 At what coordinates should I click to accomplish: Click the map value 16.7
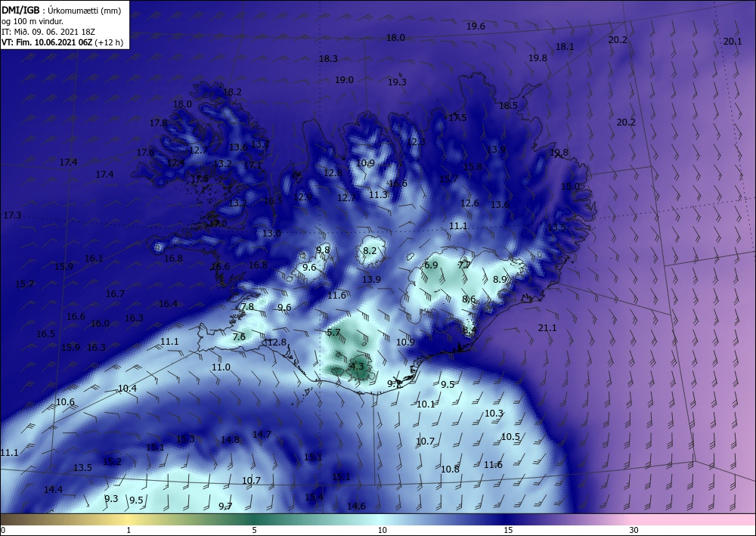tap(115, 294)
